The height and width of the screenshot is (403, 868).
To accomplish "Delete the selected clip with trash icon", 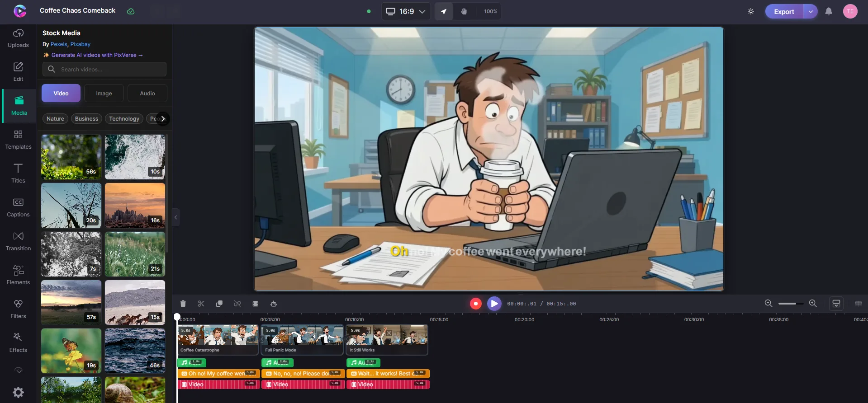I will pos(183,304).
